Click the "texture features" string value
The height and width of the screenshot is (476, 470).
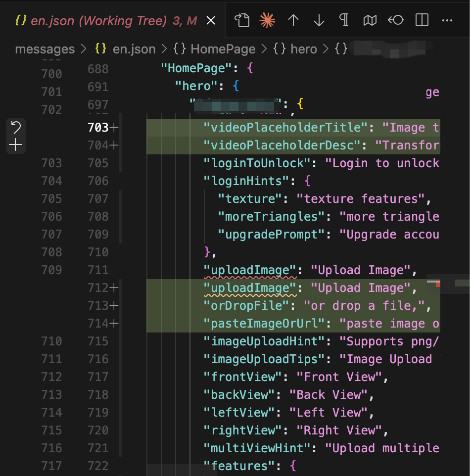pyautogui.click(x=360, y=199)
